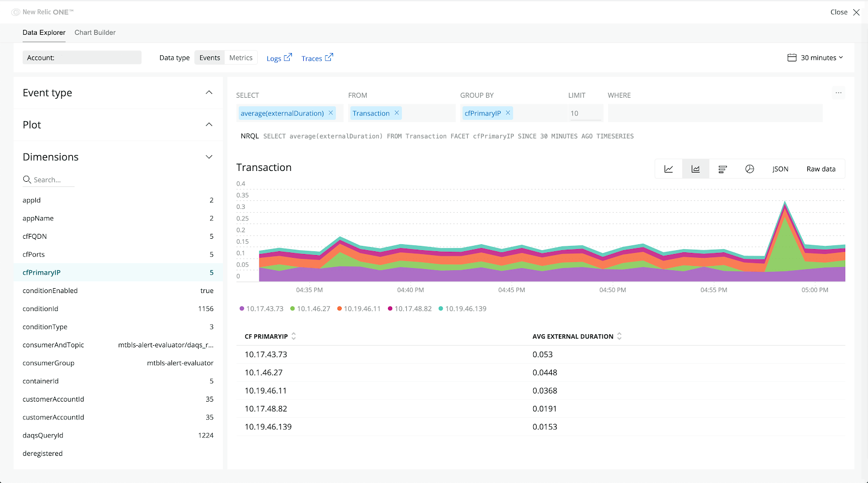Click the 10.19.46.139 table row
Screen dimensions: 868x483
point(541,427)
